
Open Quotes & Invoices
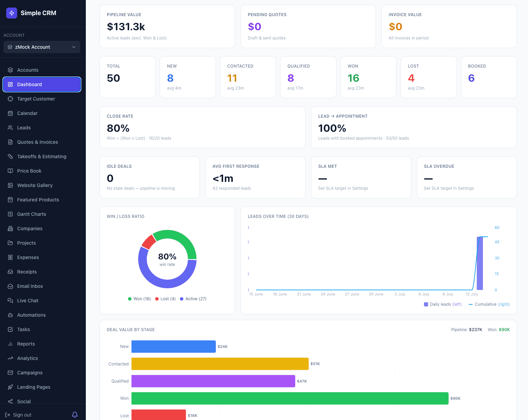pyautogui.click(x=42, y=142)
